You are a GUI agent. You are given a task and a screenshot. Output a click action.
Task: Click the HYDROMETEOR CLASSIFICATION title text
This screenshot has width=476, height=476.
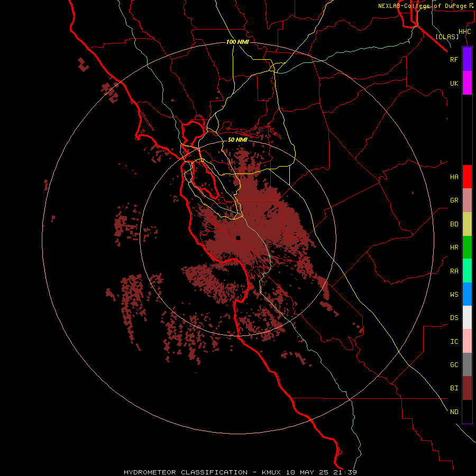tap(186, 472)
